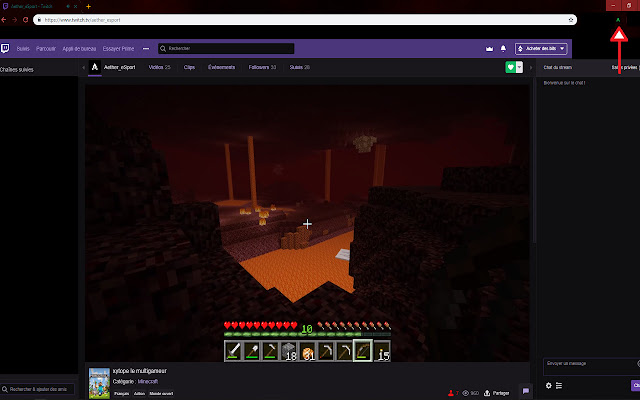Screen dimensions: 640x400
Task: Click the Chat du stream header
Action: pos(558,67)
